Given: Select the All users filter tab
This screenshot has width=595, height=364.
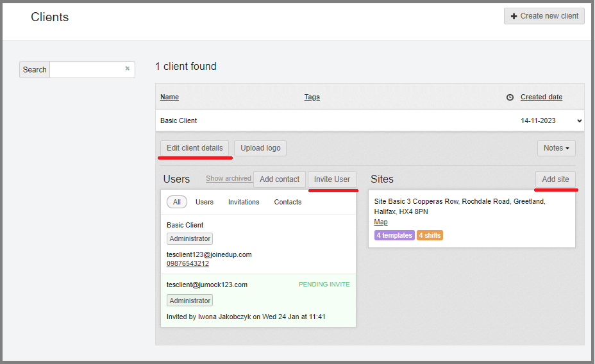Looking at the screenshot, I should click(x=177, y=202).
